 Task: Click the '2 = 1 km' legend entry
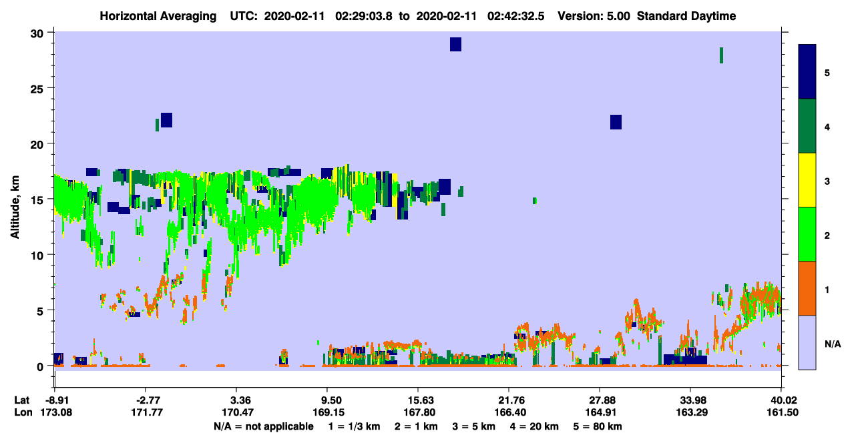(x=416, y=426)
